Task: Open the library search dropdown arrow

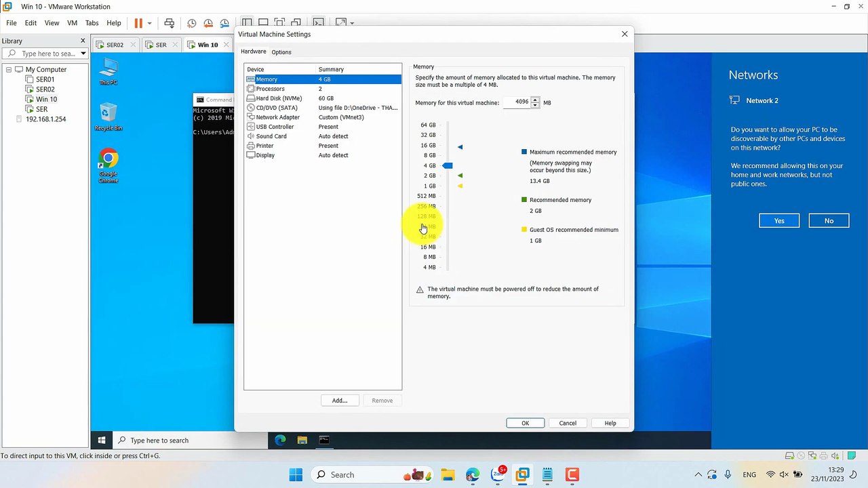Action: (x=83, y=54)
